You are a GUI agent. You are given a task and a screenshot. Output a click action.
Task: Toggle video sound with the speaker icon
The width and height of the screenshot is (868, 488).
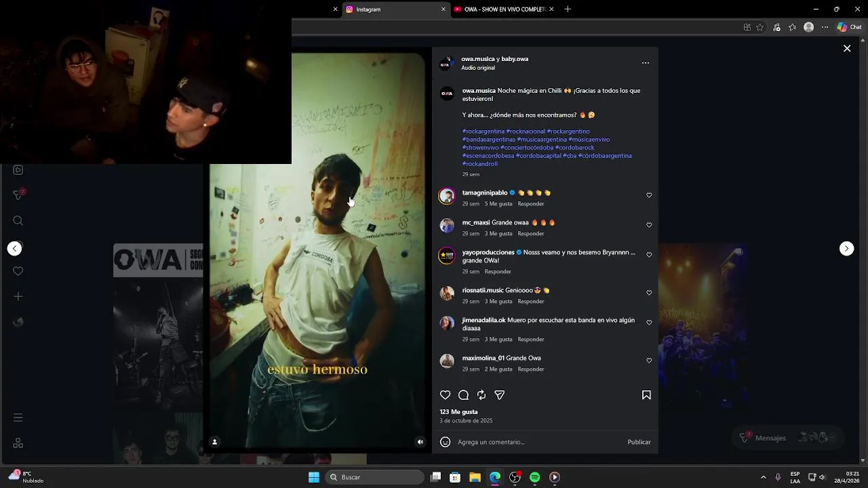click(420, 442)
